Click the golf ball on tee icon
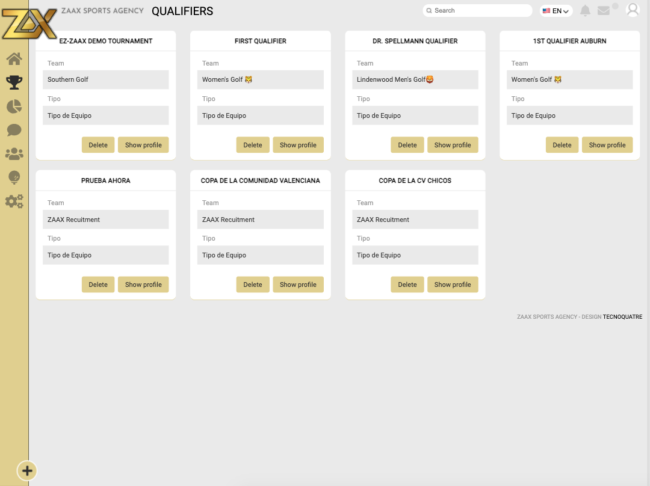 [x=14, y=177]
